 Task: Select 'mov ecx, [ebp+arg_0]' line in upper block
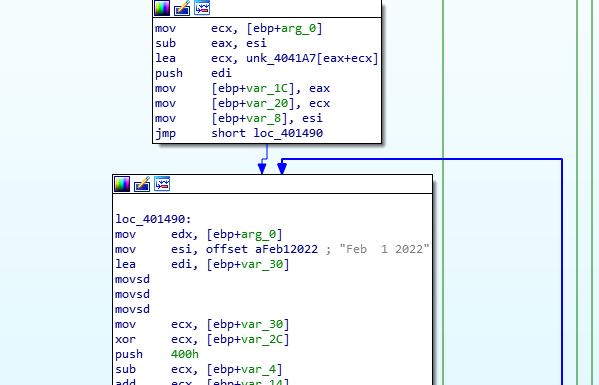click(x=239, y=28)
